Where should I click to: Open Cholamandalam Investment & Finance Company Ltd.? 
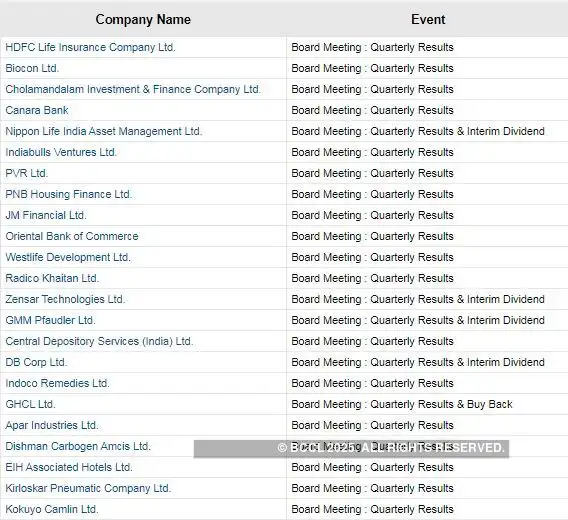(133, 90)
